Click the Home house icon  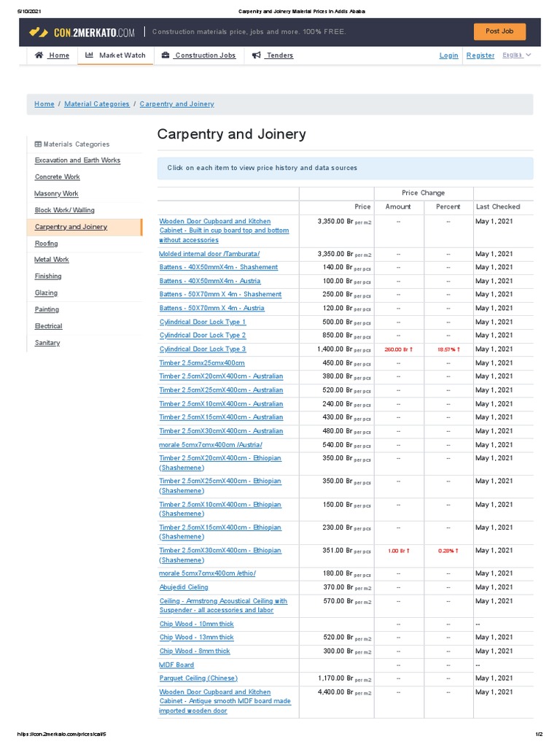point(39,55)
